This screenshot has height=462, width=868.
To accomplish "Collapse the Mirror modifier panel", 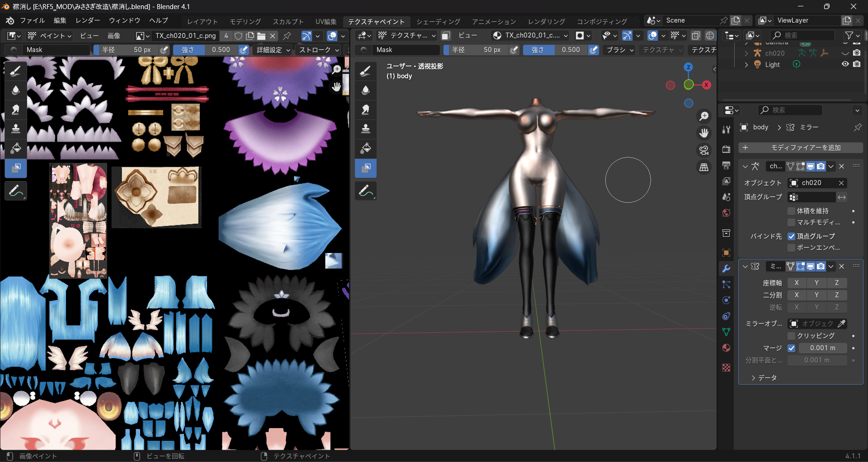I will pyautogui.click(x=745, y=267).
